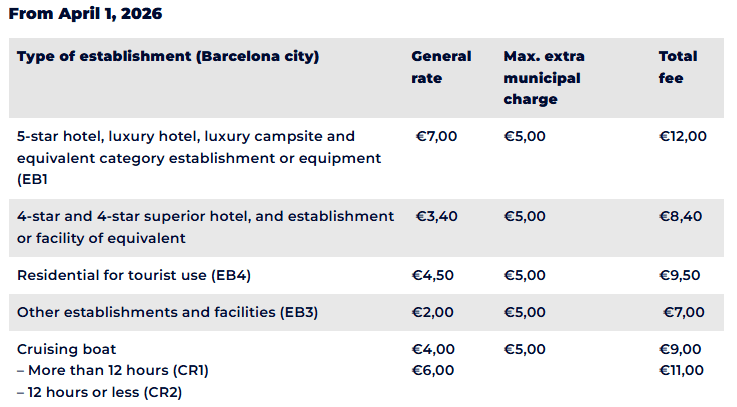Select the €7,00 total fee for EB3

tap(683, 313)
